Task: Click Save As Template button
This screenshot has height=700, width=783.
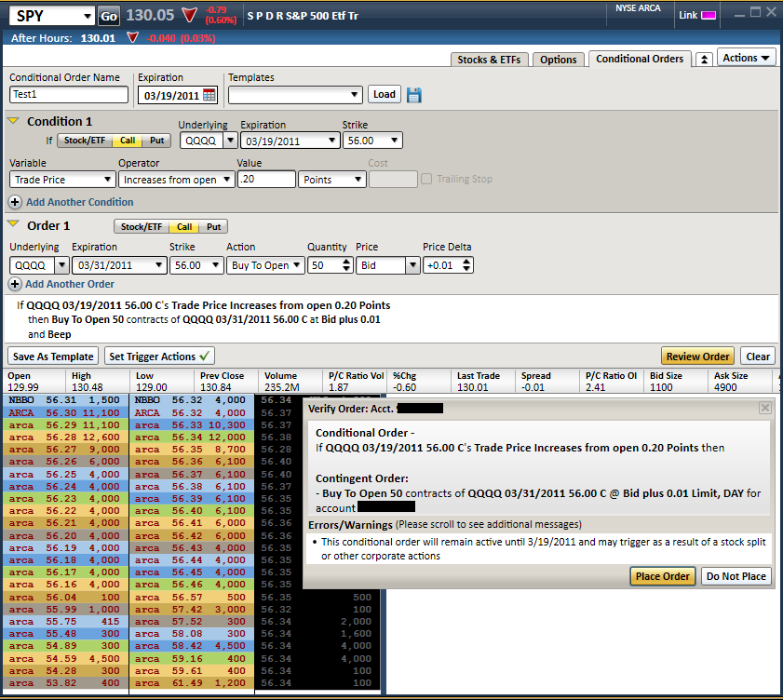Action: 53,357
